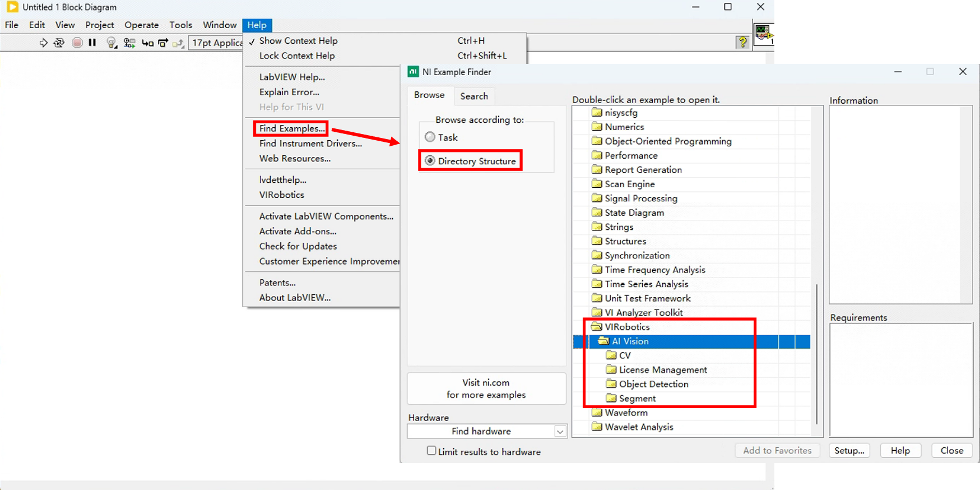Open the 17pt Application font dropdown
Image resolution: width=980 pixels, height=490 pixels.
click(216, 43)
